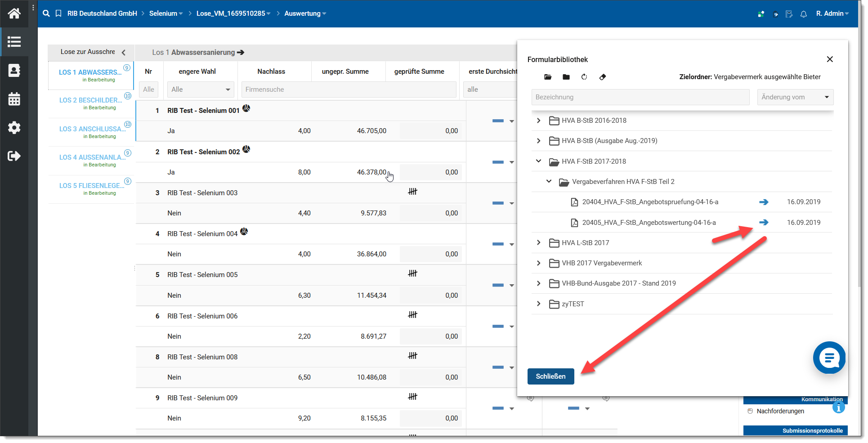Screen dimensions: 868x443
Task: Click the info icon near Kommunikation
Action: (838, 407)
